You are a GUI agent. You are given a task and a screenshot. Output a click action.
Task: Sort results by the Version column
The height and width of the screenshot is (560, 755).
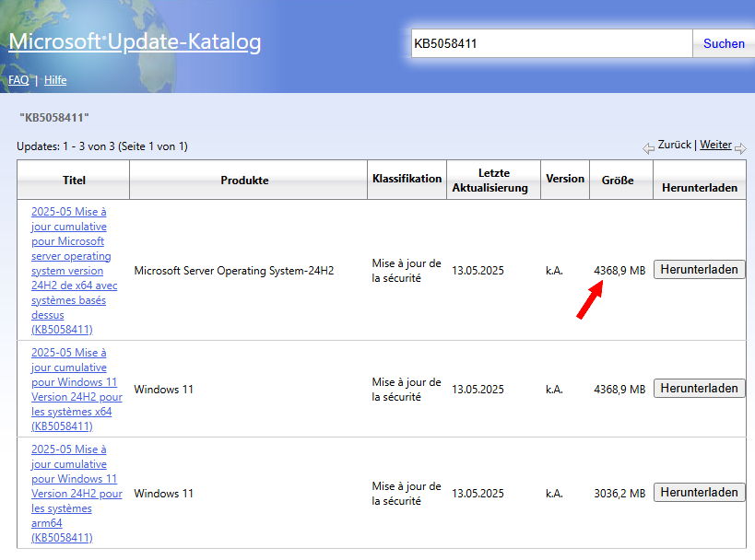(564, 179)
